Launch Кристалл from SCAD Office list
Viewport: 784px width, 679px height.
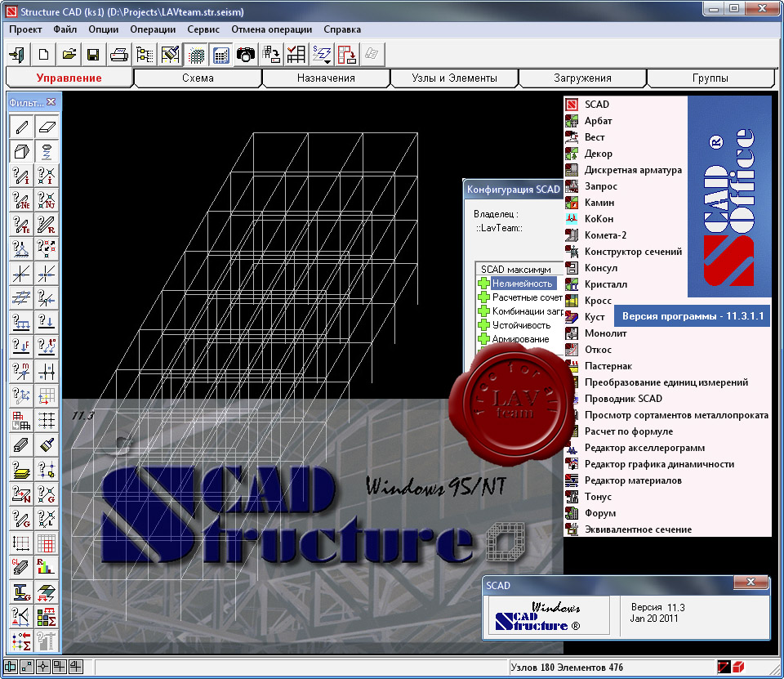coord(605,284)
